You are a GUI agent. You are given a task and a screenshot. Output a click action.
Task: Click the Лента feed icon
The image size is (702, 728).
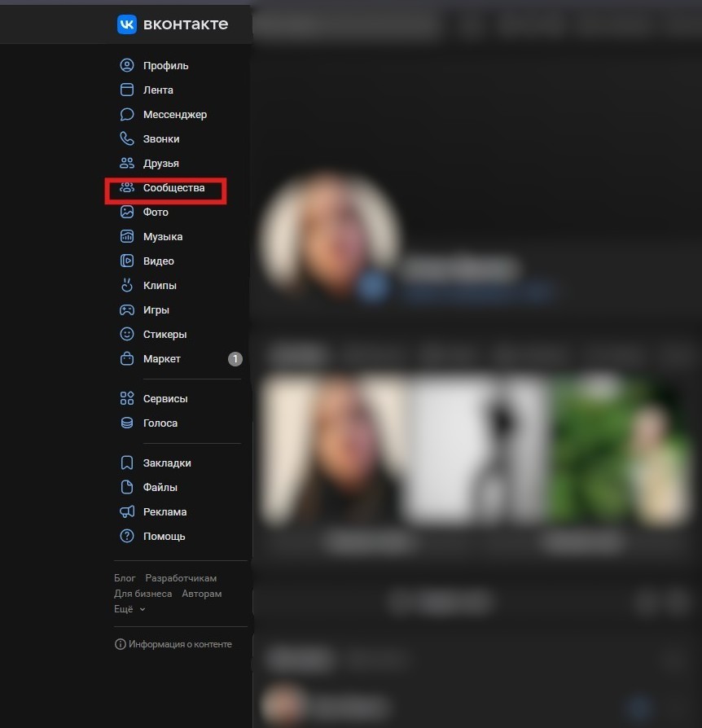point(127,90)
